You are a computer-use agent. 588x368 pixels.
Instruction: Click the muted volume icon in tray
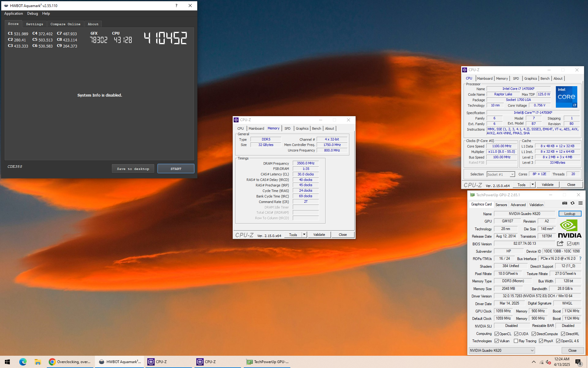pyautogui.click(x=548, y=362)
